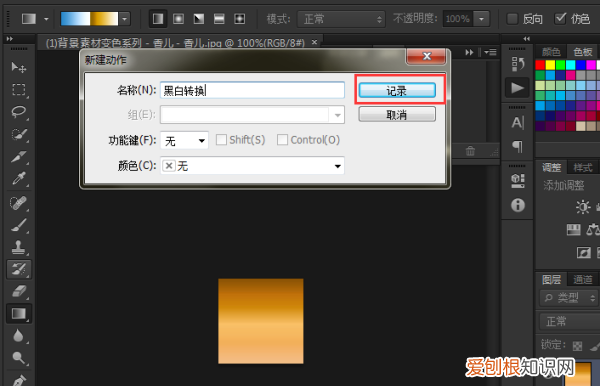Switch to the 颜色 (Color) tab
Image resolution: width=600 pixels, height=386 pixels.
[551, 52]
